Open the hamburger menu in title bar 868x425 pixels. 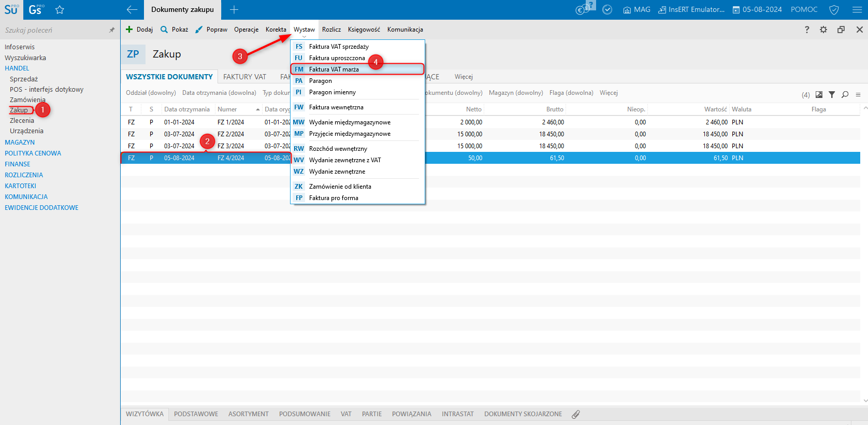pos(857,9)
